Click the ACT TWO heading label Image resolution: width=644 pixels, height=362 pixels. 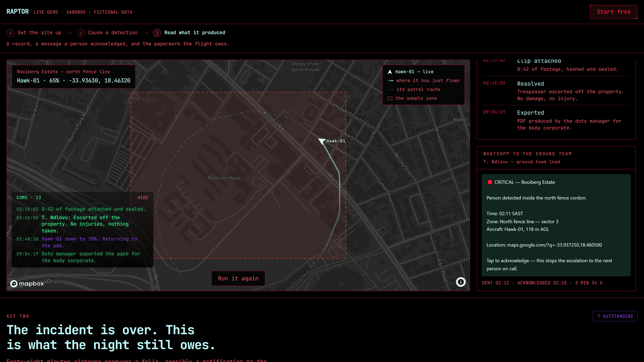tap(18, 316)
